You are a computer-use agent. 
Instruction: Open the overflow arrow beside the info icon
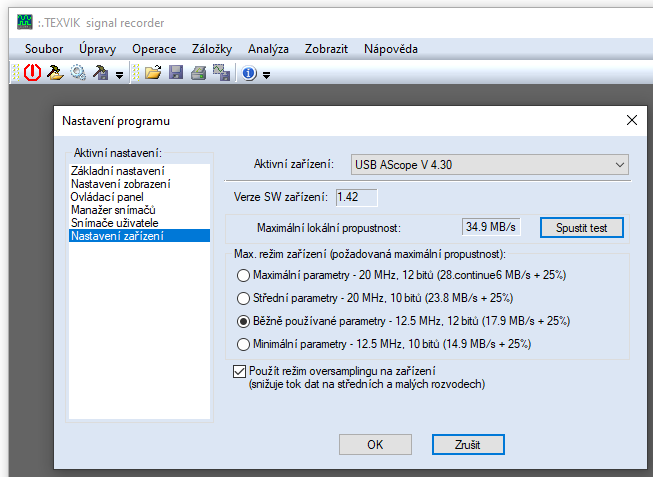[x=266, y=74]
